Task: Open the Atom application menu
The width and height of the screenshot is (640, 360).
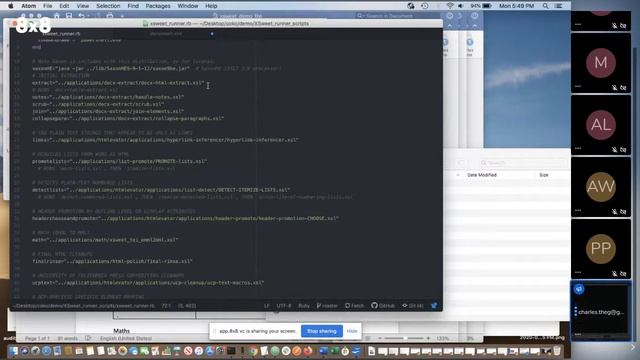Action: click(x=29, y=6)
